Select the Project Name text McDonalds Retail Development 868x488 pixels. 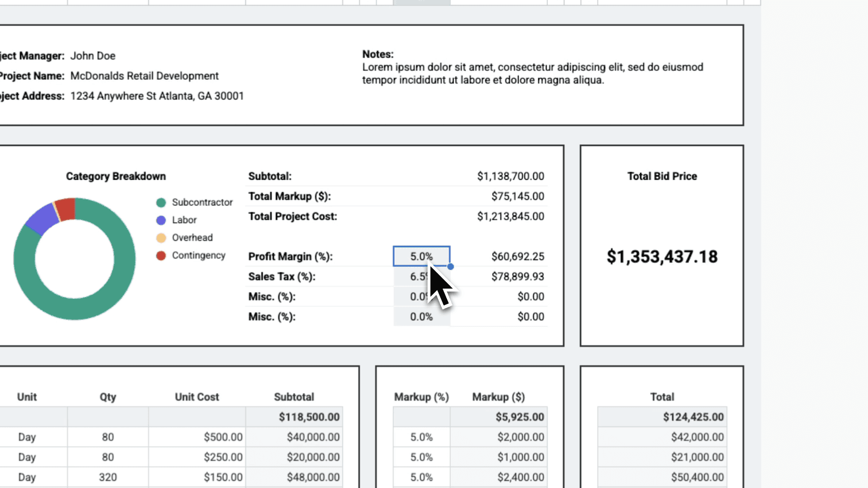coord(144,76)
